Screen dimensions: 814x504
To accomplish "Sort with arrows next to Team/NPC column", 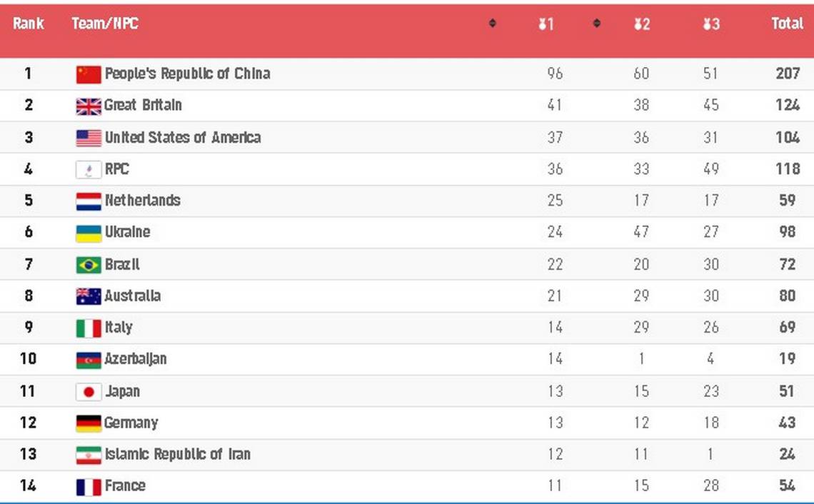I will pyautogui.click(x=492, y=23).
